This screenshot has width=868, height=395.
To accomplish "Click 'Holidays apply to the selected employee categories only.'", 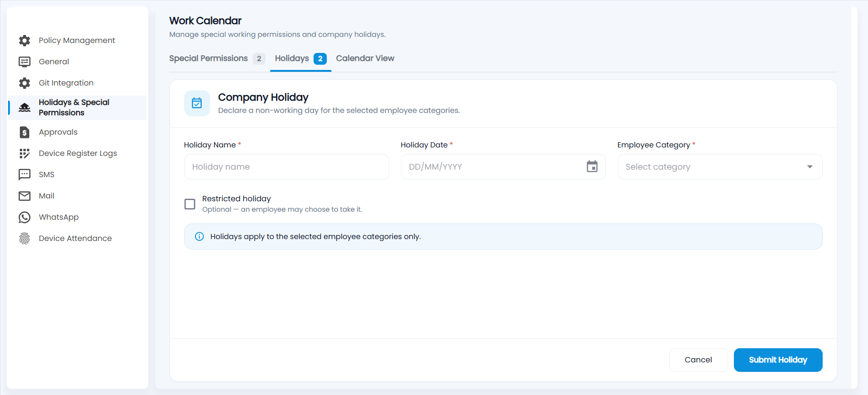I will [x=315, y=237].
